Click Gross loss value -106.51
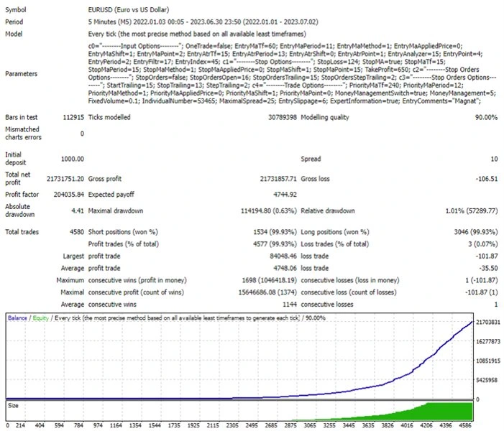Viewport: 504px width, 431px height. [487, 179]
